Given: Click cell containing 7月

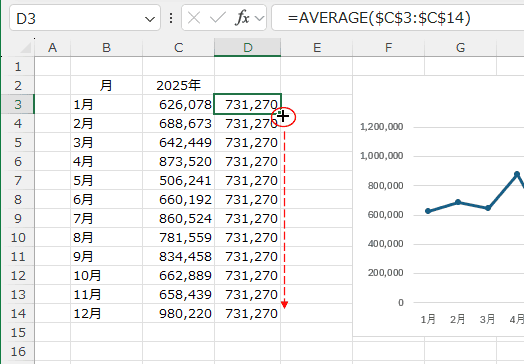Looking at the screenshot, I should (106, 219).
